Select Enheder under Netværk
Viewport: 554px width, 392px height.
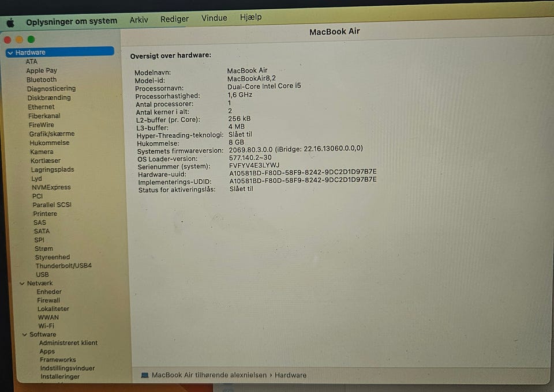click(49, 292)
